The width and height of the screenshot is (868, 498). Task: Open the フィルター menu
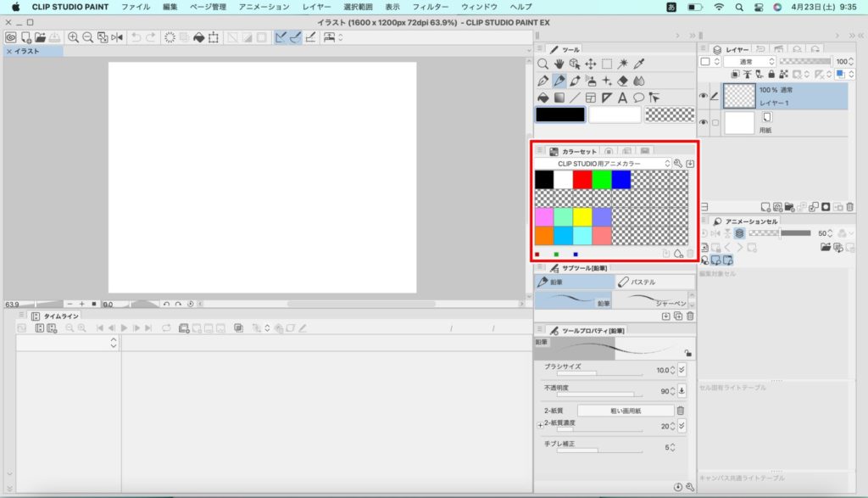431,7
